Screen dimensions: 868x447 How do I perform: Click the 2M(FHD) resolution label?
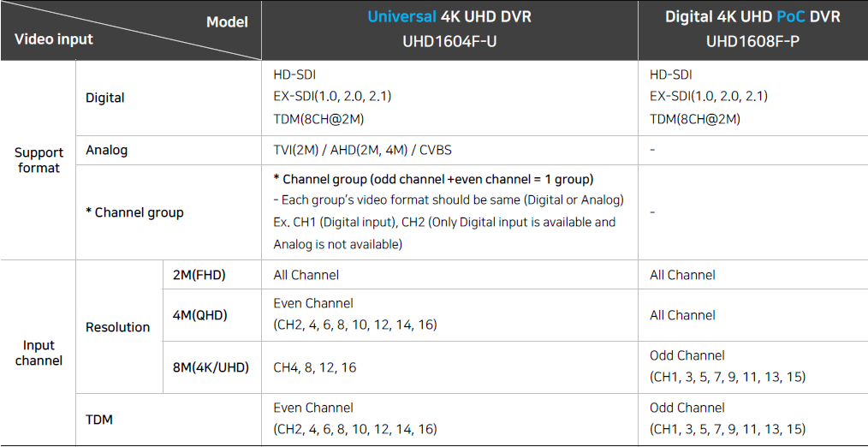click(x=199, y=275)
